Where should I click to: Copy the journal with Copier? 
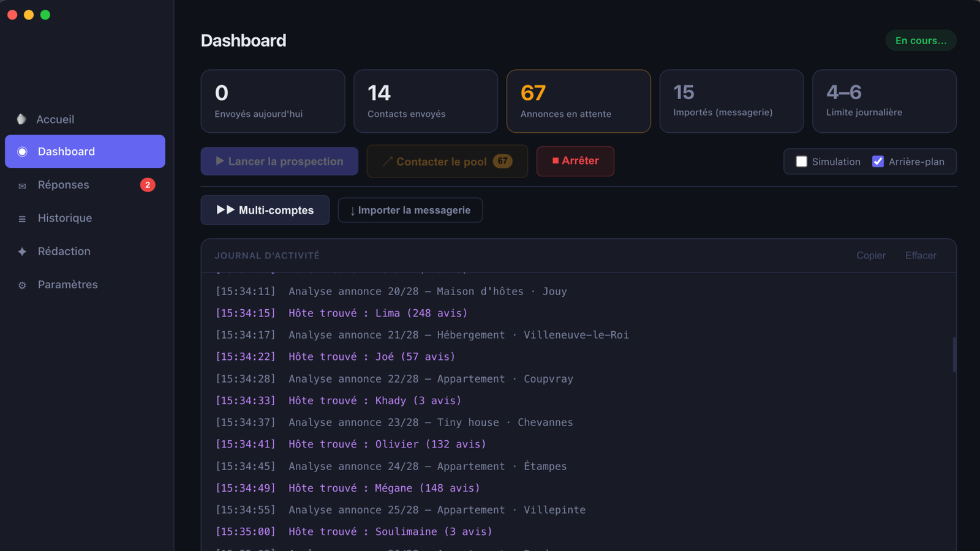871,255
